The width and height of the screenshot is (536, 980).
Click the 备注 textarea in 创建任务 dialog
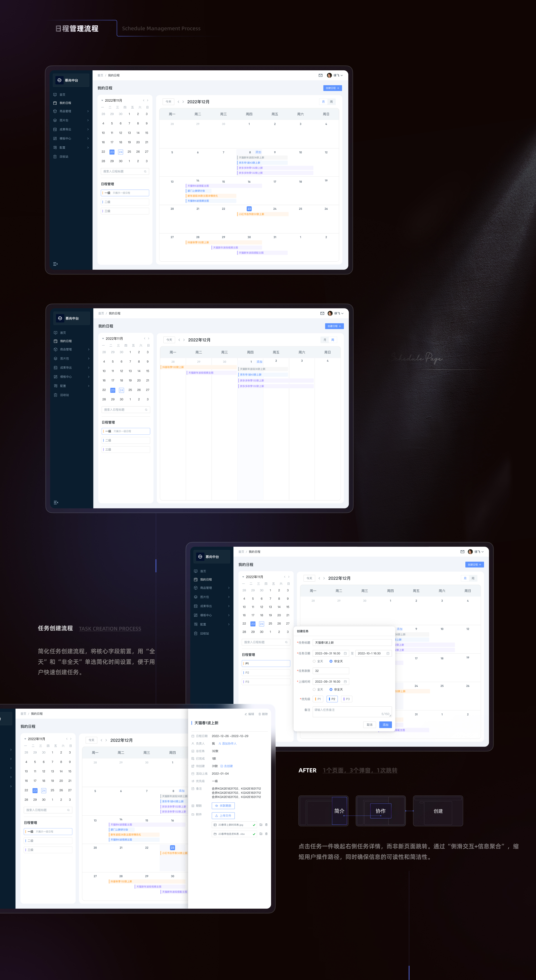[352, 711]
